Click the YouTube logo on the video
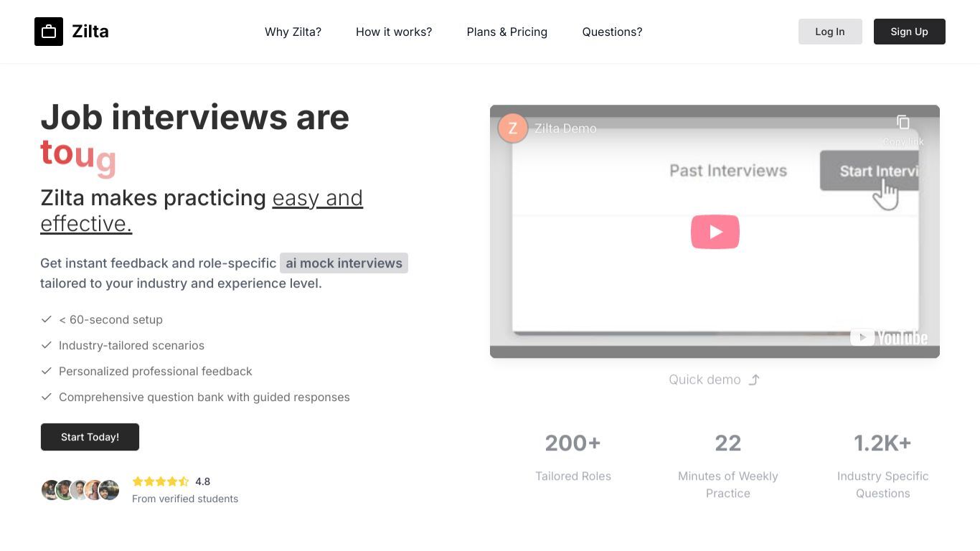This screenshot has width=980, height=551. pos(889,337)
